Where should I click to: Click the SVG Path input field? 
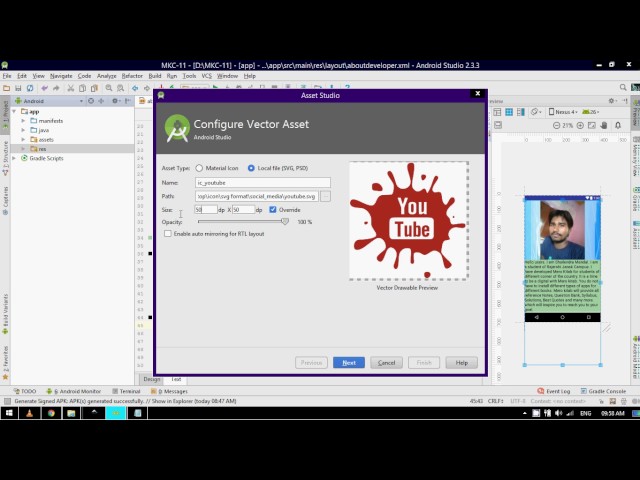(257, 196)
